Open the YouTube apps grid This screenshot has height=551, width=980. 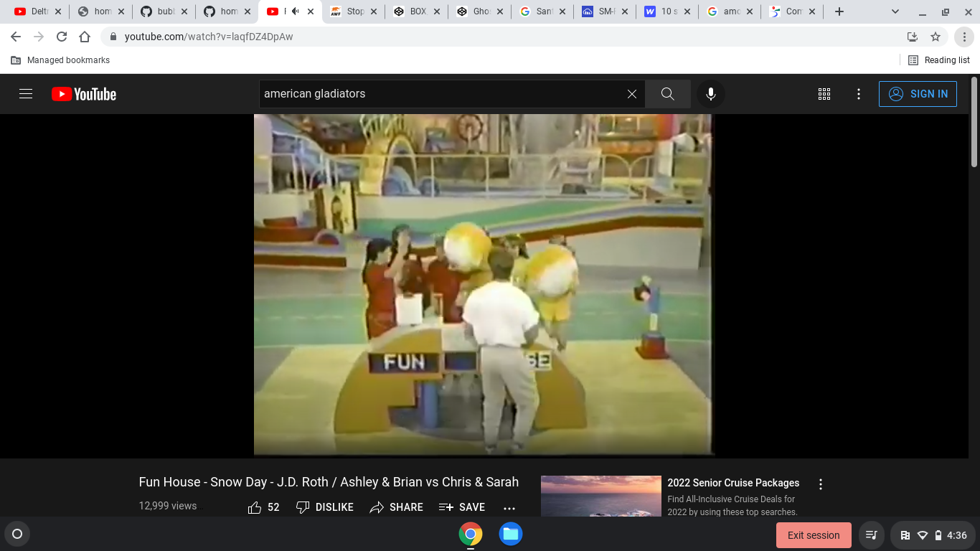(x=824, y=94)
